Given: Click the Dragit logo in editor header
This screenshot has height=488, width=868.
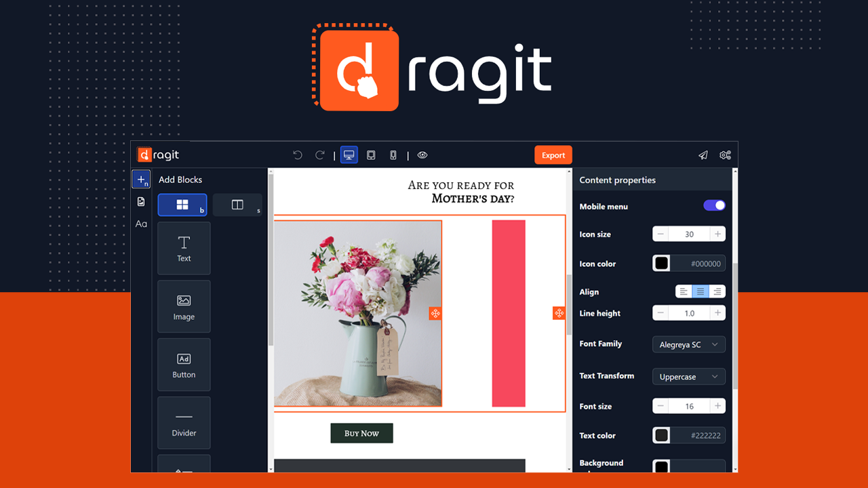Looking at the screenshot, I should (159, 155).
